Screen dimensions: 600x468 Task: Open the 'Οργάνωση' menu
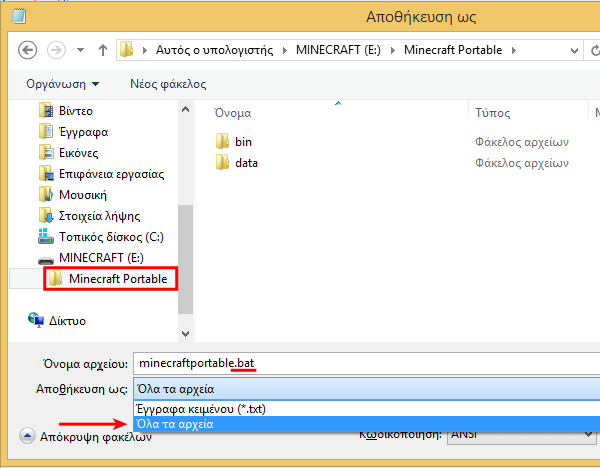point(62,84)
